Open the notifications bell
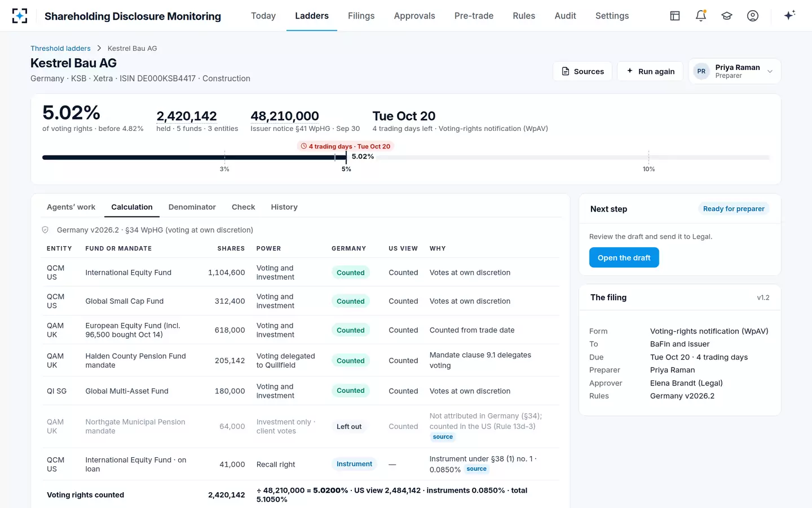812x508 pixels. pos(701,16)
